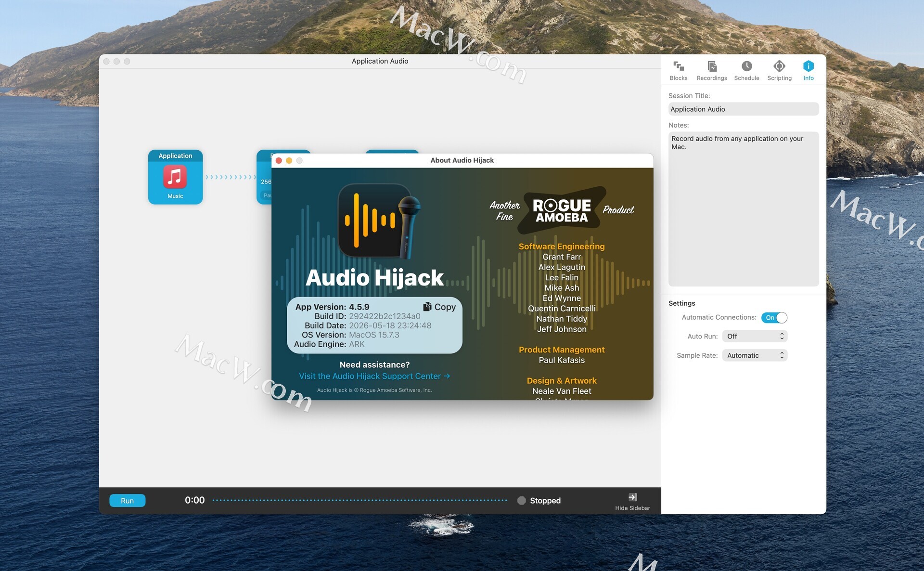The height and width of the screenshot is (571, 924).
Task: Open the Auto Run dropdown
Action: coord(755,336)
